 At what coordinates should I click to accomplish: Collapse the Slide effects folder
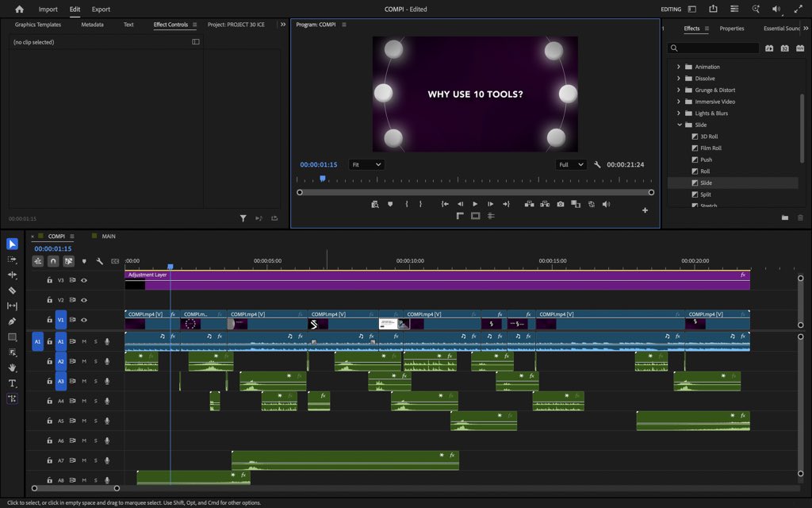(x=680, y=125)
